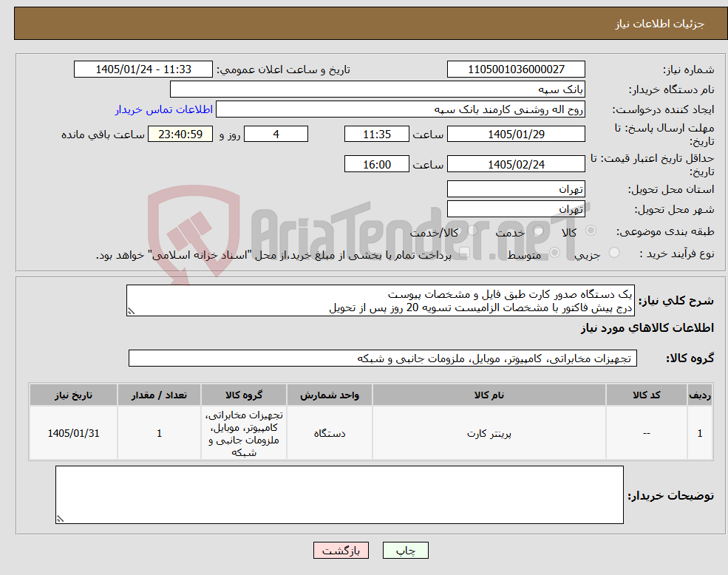728x575 pixels.
Task: Click the quantity cell showing 1
Action: click(159, 433)
